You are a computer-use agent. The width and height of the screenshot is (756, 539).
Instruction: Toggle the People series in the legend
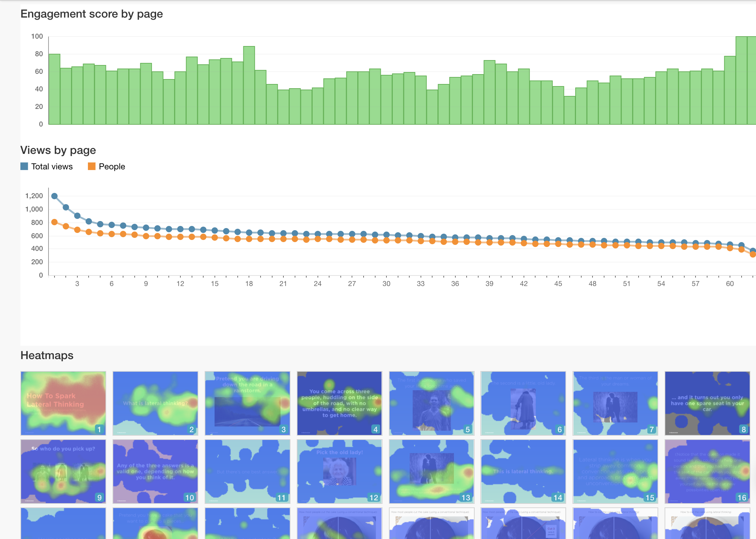point(111,166)
